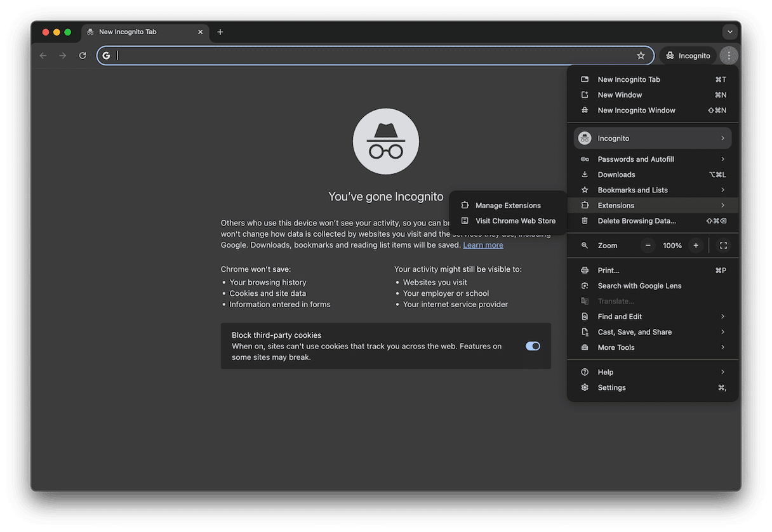Open the three-dot Chrome menu button
The image size is (772, 532).
pyautogui.click(x=729, y=56)
